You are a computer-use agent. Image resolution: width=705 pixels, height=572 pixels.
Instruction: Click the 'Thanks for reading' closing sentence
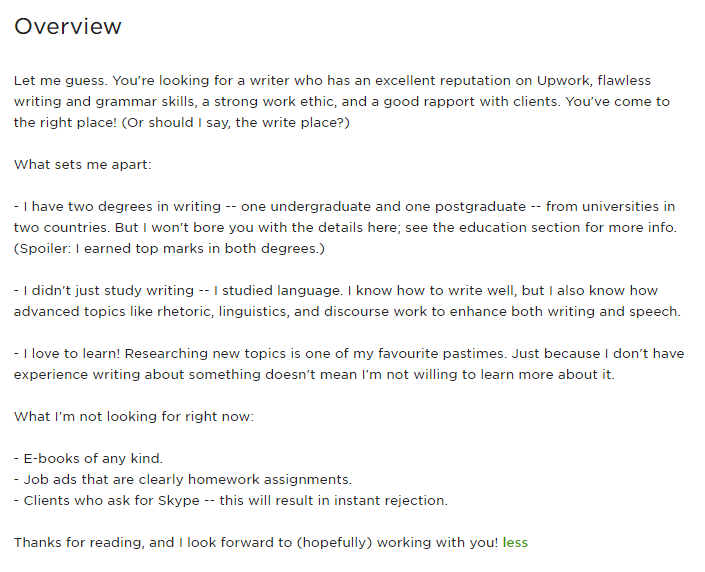point(256,542)
